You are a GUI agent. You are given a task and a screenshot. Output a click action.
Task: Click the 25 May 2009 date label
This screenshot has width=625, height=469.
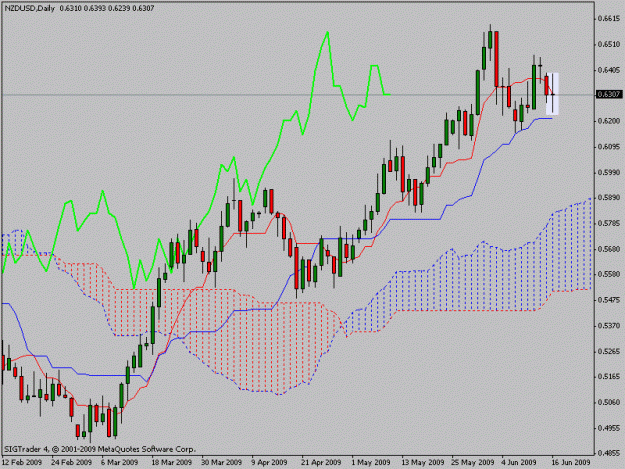(472, 463)
